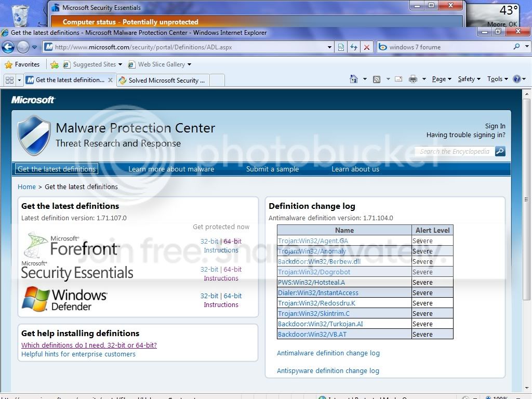
Task: Expand the Print dropdown arrow
Action: [424, 79]
